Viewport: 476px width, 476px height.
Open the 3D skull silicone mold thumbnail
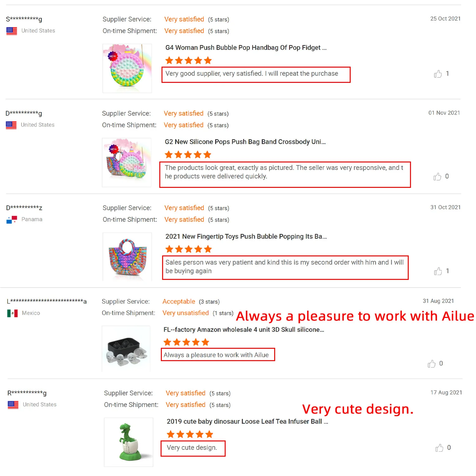(126, 348)
